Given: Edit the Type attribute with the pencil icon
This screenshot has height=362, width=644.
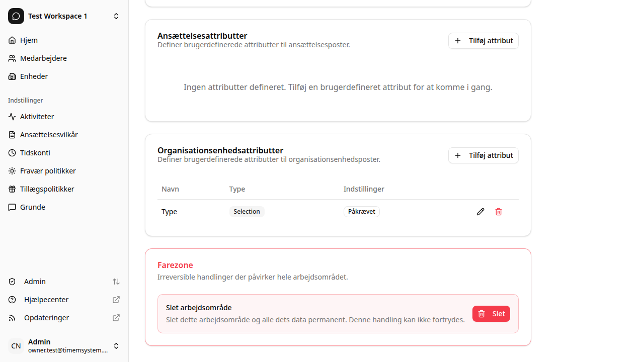Looking at the screenshot, I should tap(480, 211).
